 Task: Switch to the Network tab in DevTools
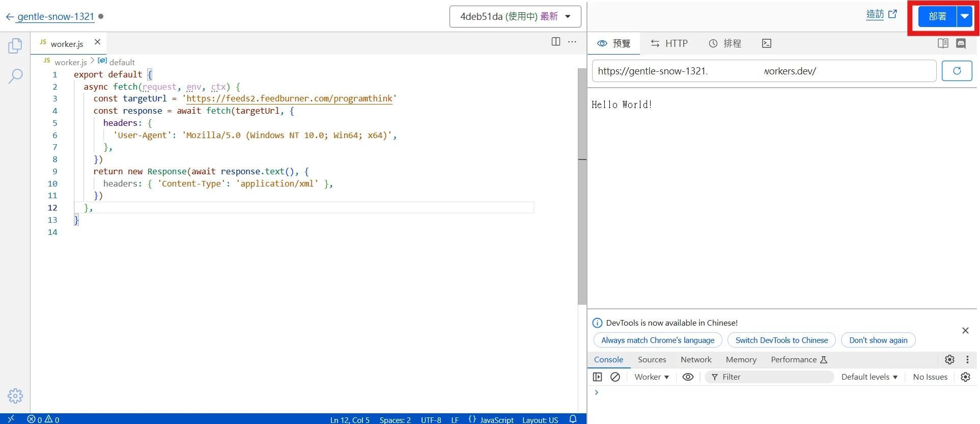point(696,360)
